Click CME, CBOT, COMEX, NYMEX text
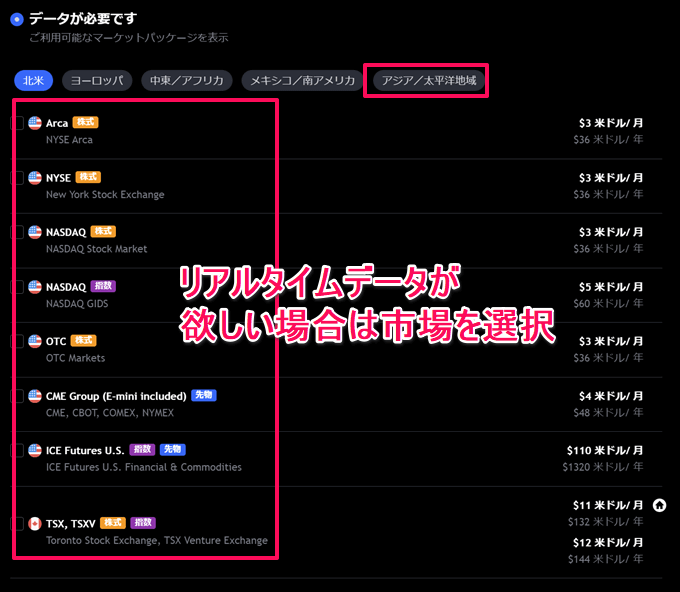The height and width of the screenshot is (592, 680). click(110, 413)
